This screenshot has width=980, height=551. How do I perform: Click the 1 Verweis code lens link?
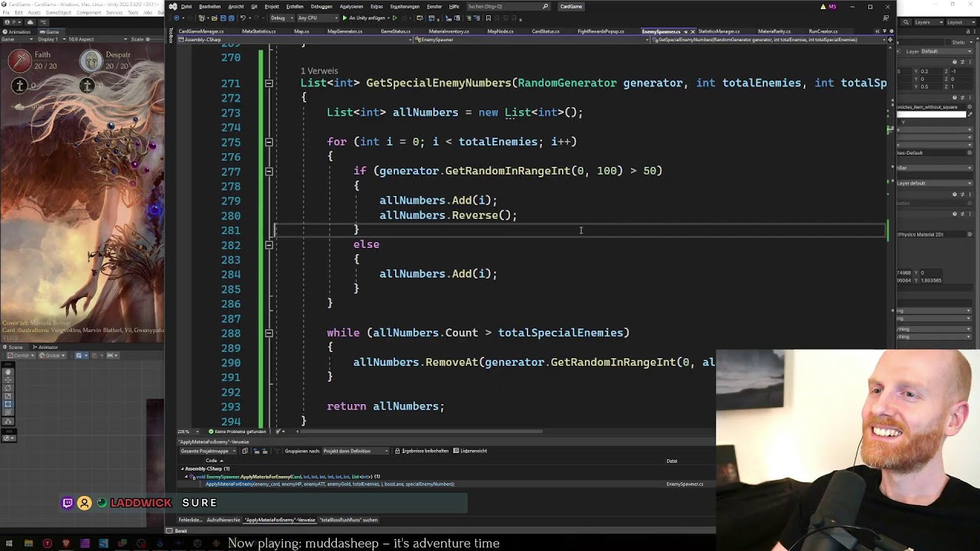[318, 71]
